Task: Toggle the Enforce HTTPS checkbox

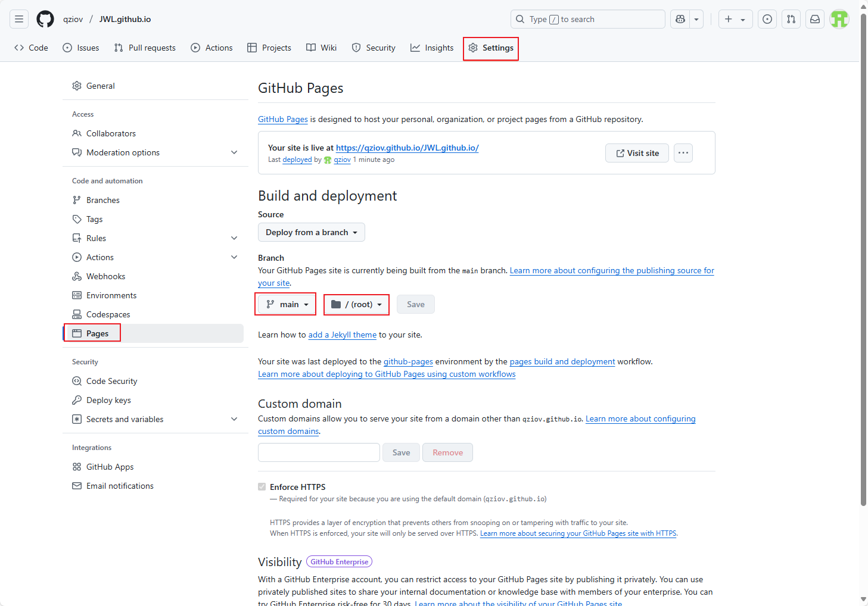Action: (262, 486)
